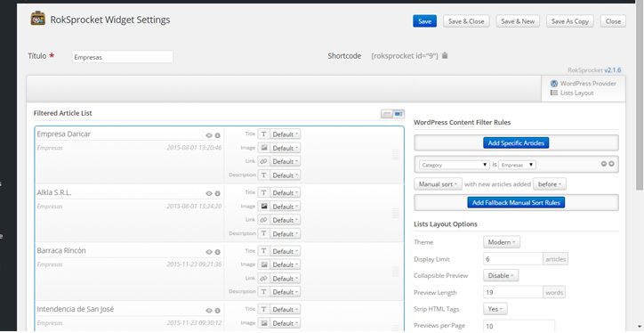Click Link icon for Empresa Daricar
644x333 pixels.
(x=263, y=161)
